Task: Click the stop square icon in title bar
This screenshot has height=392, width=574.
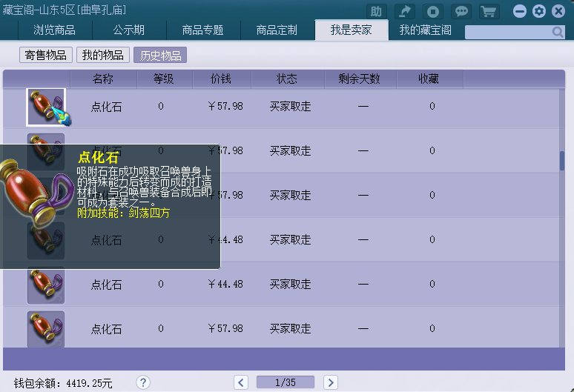Action: pyautogui.click(x=434, y=11)
